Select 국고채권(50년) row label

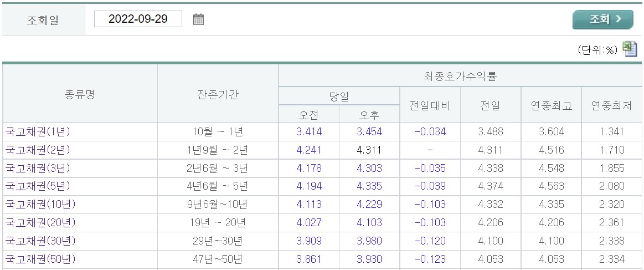tap(40, 259)
